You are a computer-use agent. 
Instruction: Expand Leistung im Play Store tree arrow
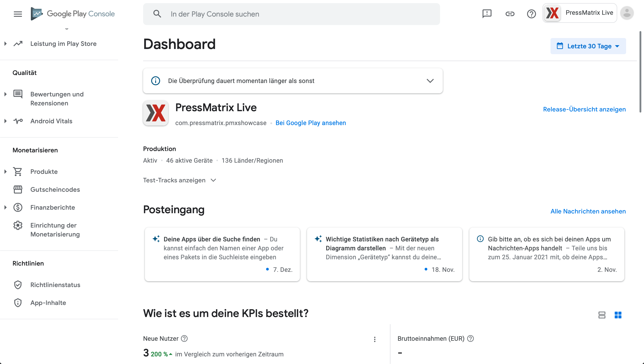[x=6, y=44]
